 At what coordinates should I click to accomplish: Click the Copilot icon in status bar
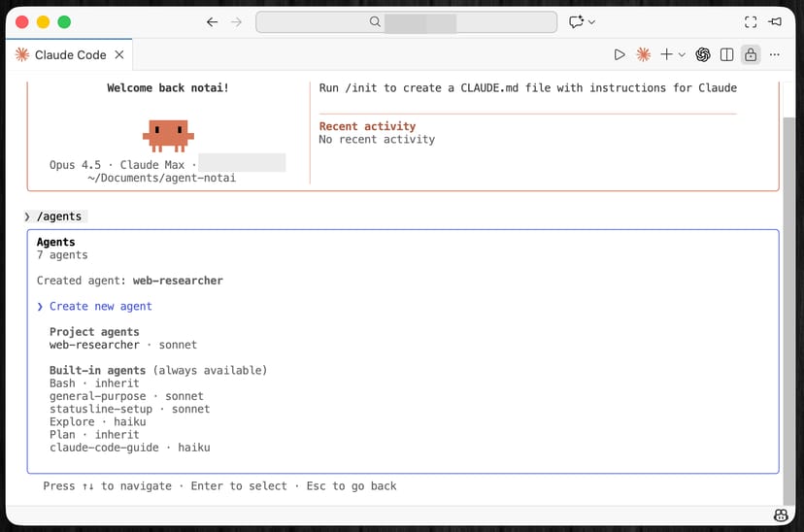click(780, 515)
